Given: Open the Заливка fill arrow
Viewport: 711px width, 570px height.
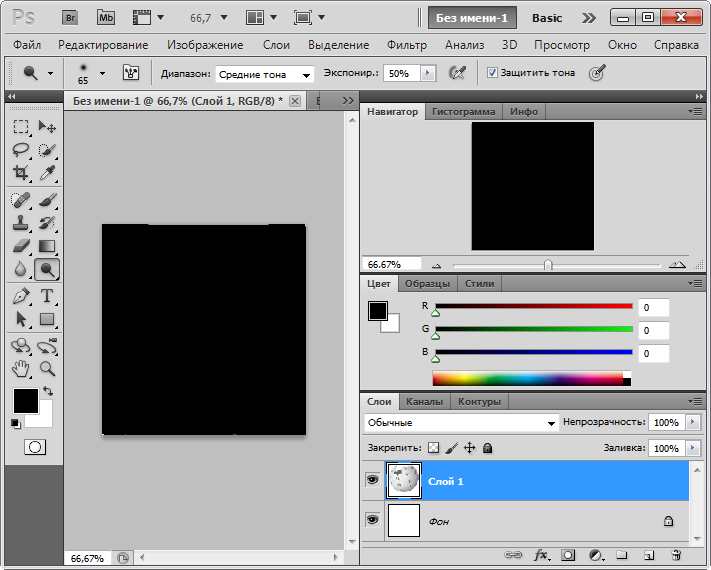Looking at the screenshot, I should pos(692,448).
